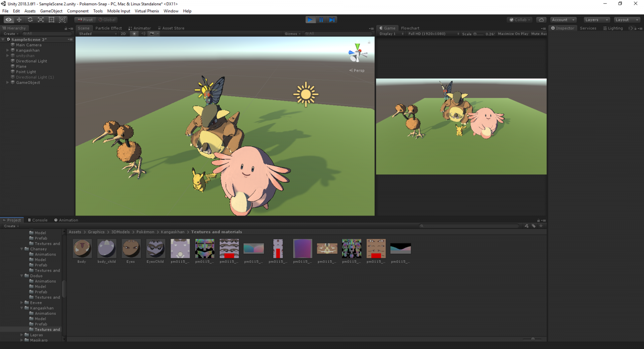Select the Move tool

click(19, 20)
